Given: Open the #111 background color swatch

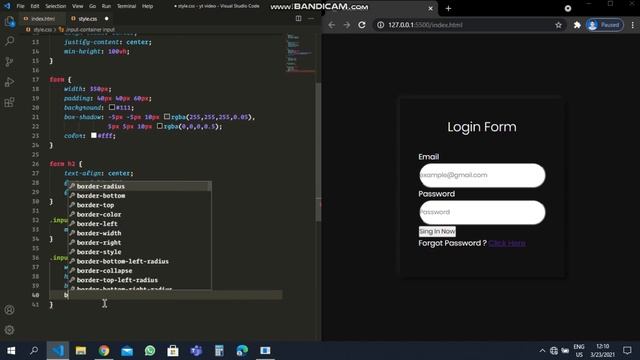Looking at the screenshot, I should point(112,107).
